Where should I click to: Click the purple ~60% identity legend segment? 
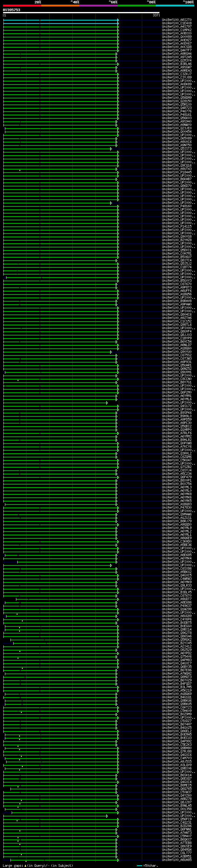point(99,6)
